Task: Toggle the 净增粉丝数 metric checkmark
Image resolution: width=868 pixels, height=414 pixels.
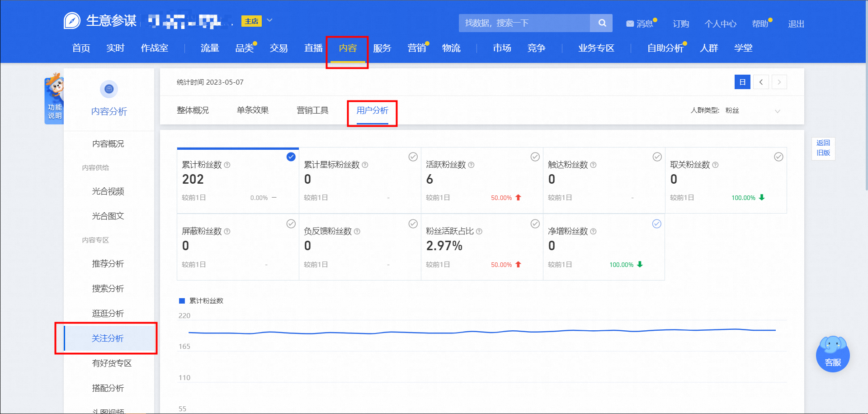Action: click(657, 224)
